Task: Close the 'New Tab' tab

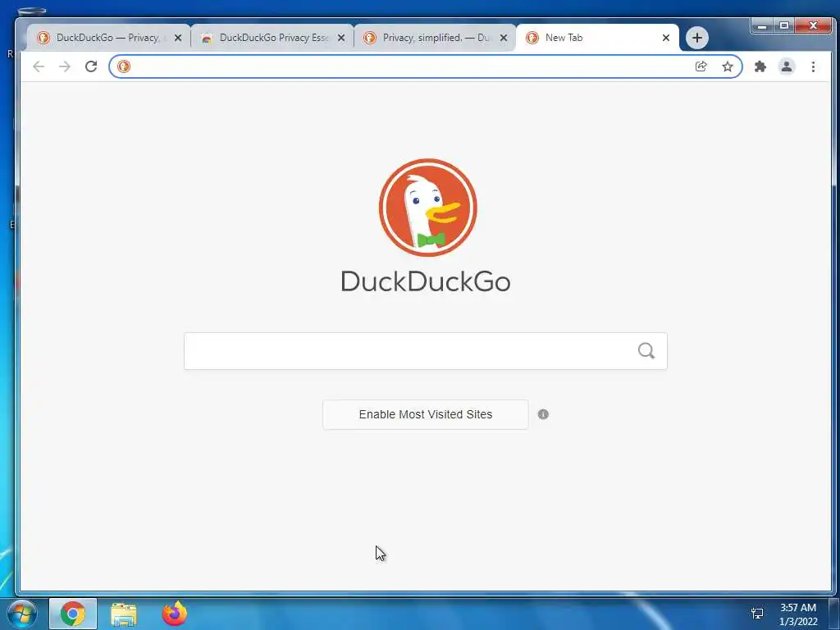Action: 666,38
